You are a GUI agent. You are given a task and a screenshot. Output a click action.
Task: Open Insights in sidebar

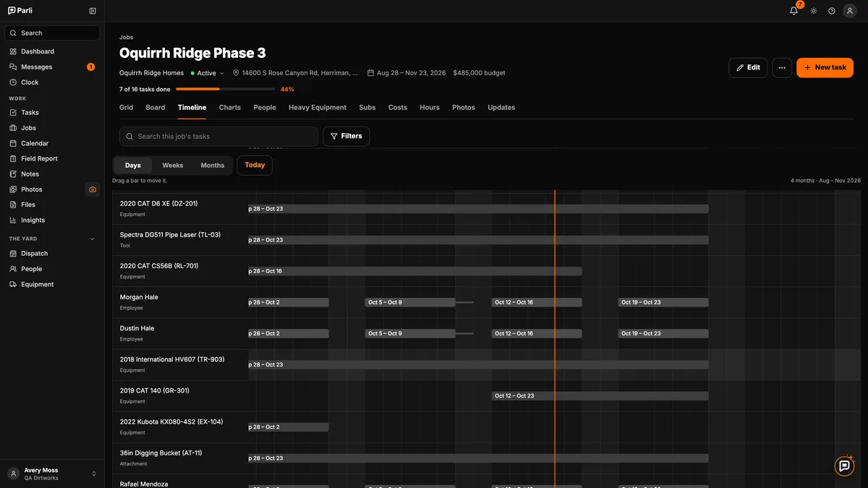click(52, 220)
